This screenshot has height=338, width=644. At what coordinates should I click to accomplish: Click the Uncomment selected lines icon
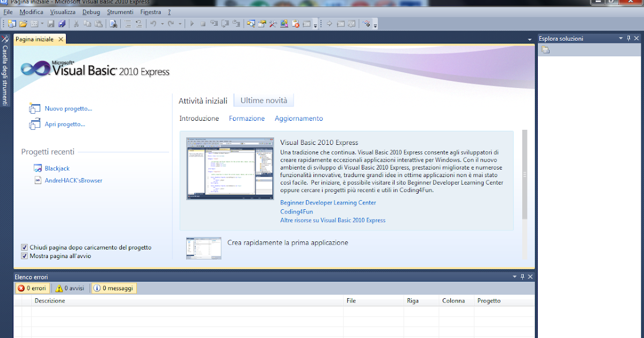[139, 24]
